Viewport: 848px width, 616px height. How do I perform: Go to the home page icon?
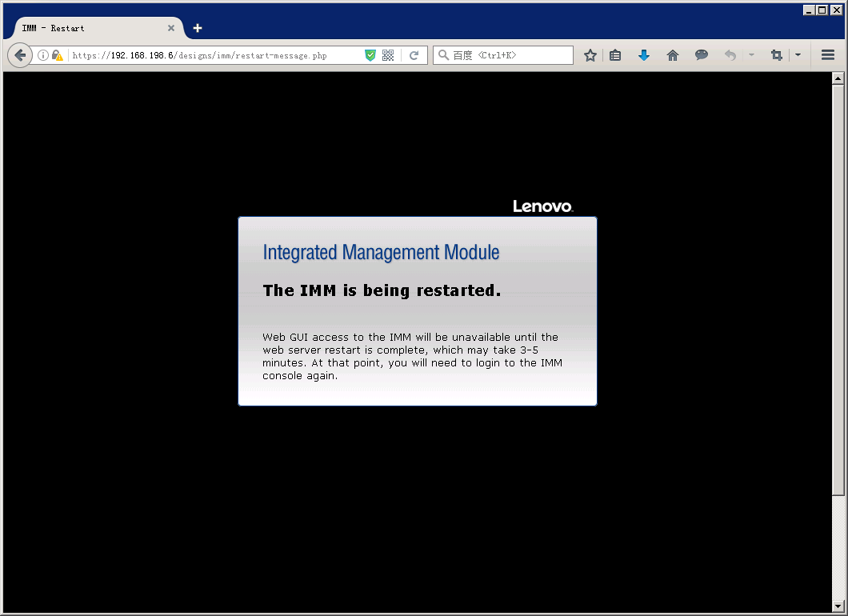tap(673, 55)
